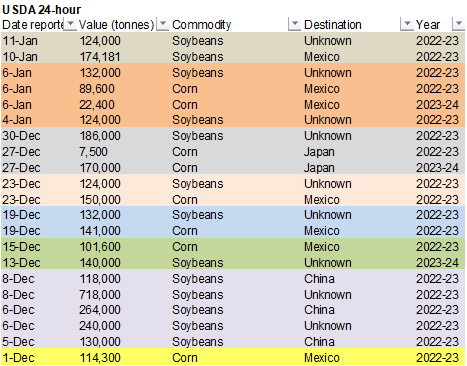Open the Value (tonnes) filter dropdown
Viewport: 467px width, 366px height.
163,24
